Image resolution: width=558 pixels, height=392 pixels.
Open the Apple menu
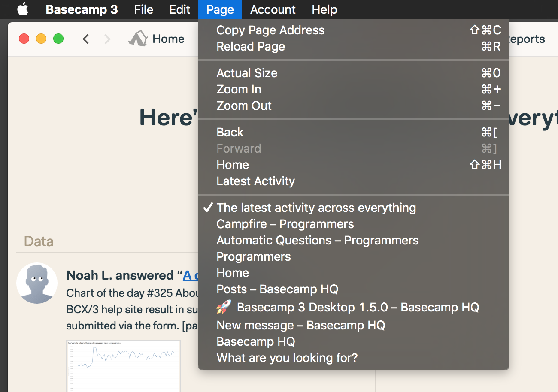tap(23, 9)
